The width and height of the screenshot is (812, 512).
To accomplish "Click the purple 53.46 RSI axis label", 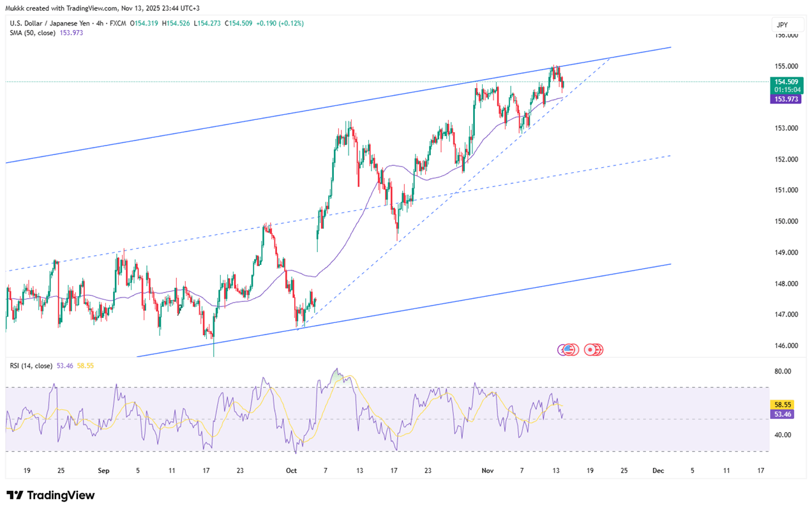I will coord(783,414).
